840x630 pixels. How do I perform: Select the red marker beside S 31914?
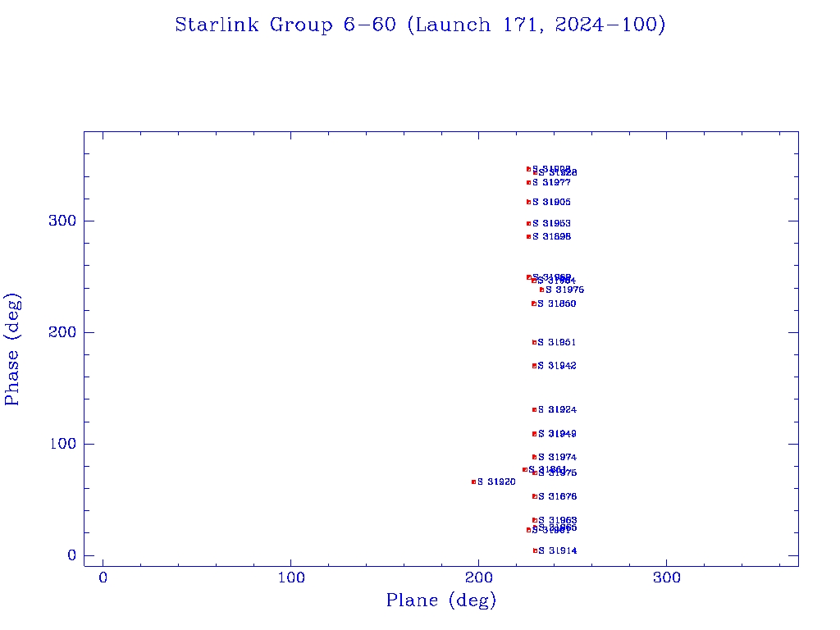(x=535, y=550)
